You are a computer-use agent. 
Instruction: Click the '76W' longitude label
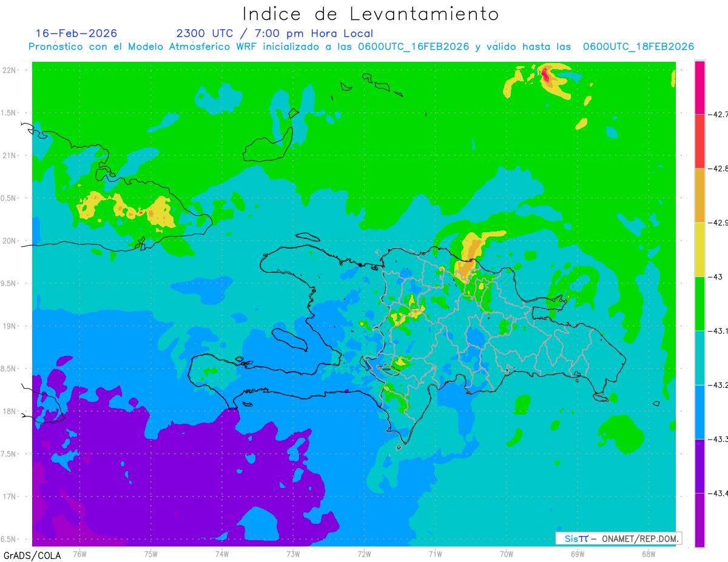pos(79,554)
